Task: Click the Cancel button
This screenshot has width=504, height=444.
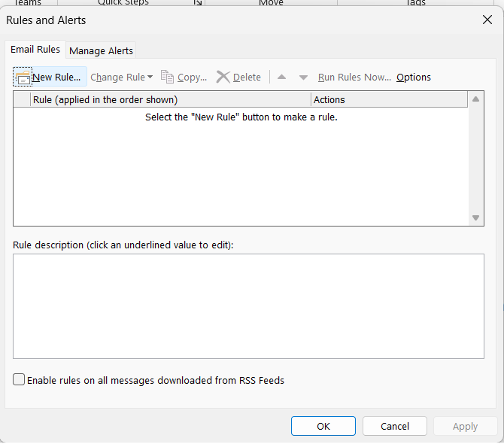Action: (395, 426)
